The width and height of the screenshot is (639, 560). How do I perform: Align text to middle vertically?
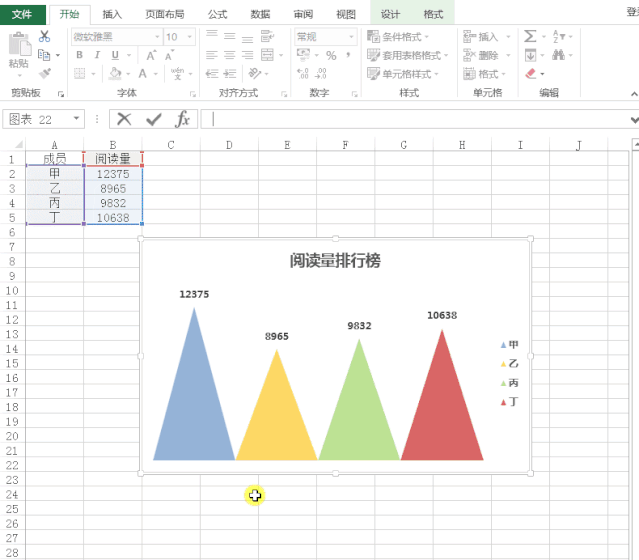tap(229, 36)
